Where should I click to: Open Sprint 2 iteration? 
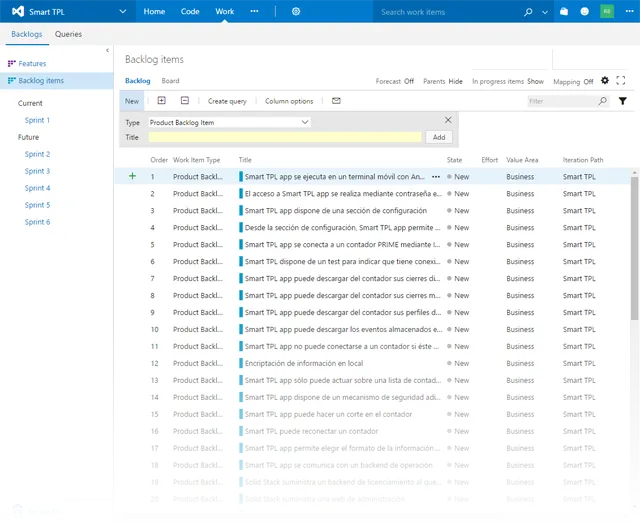point(37,154)
